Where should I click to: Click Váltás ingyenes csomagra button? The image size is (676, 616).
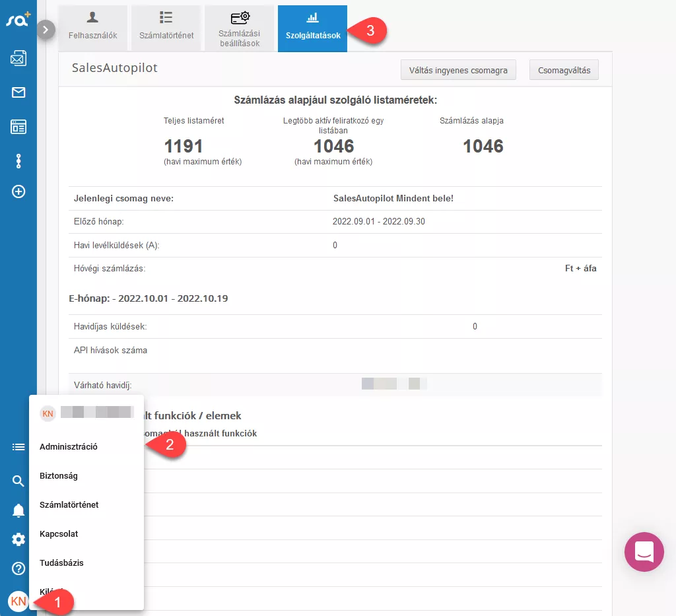458,70
